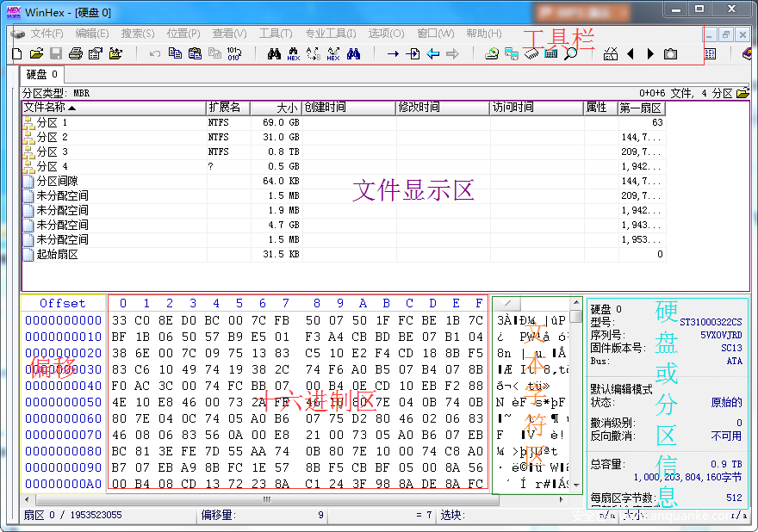Click the Go To Offset arrow icon
The image size is (758, 532).
393,53
